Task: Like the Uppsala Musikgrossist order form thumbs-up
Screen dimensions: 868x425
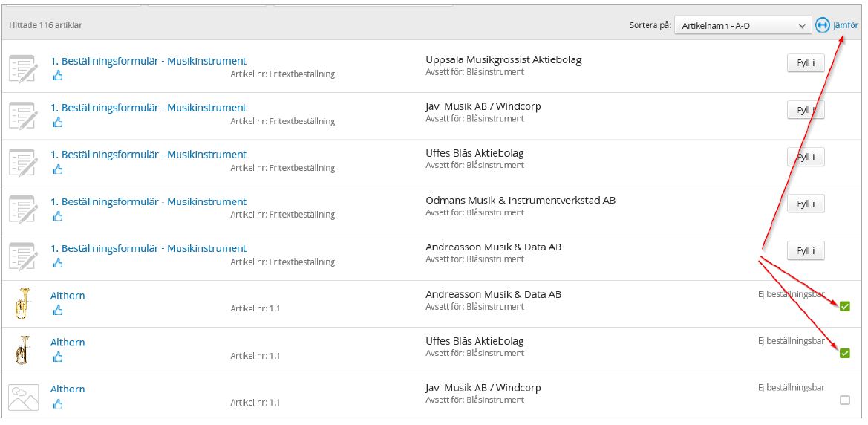Action: [58, 75]
